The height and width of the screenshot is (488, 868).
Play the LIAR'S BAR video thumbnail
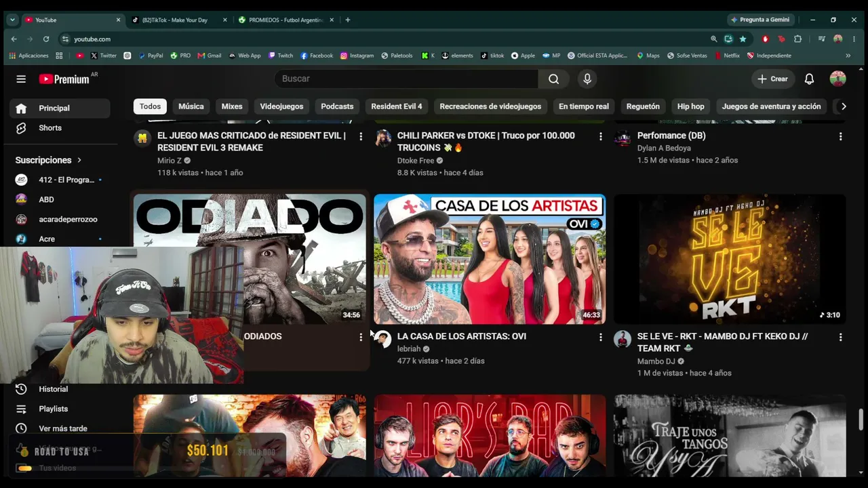pyautogui.click(x=490, y=436)
